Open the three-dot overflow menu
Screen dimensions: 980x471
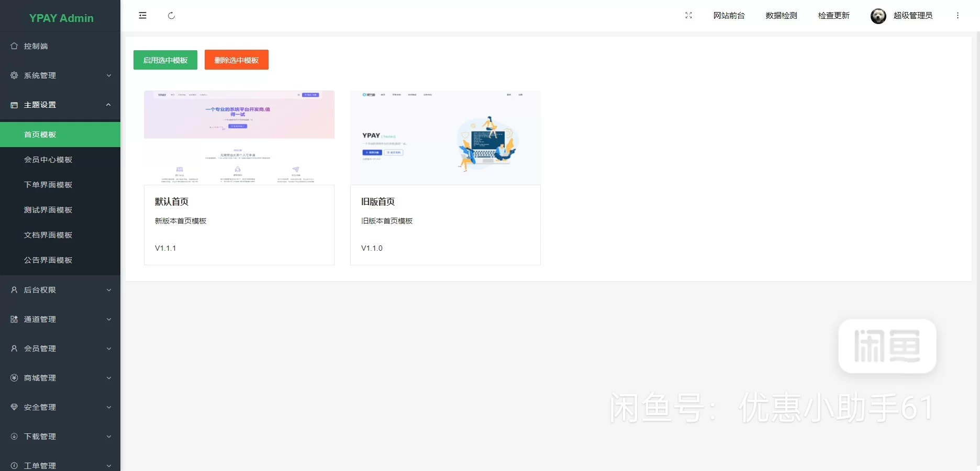[958, 16]
